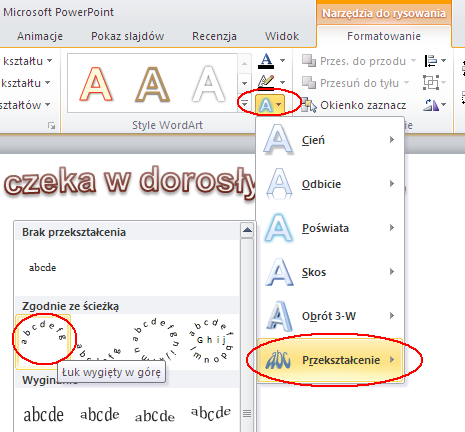Click the Poświata glowing A icon

point(279,228)
